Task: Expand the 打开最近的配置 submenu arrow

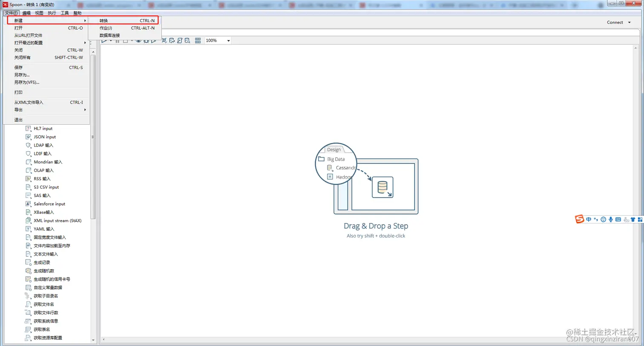Action: point(85,43)
